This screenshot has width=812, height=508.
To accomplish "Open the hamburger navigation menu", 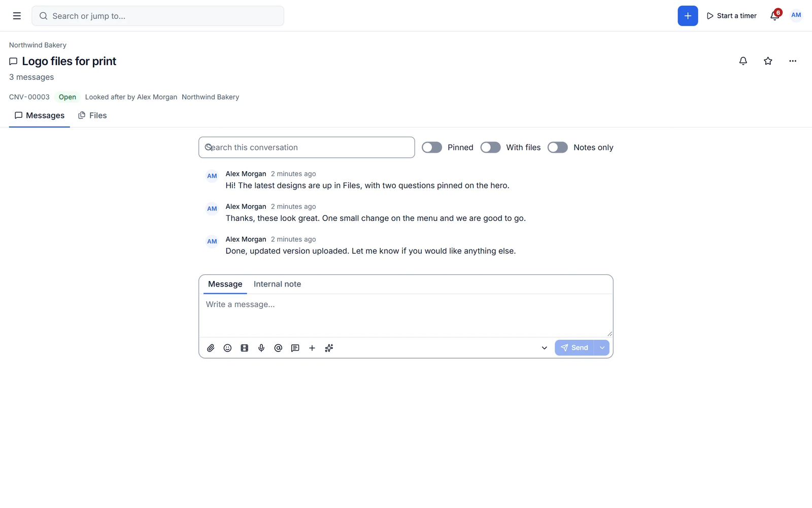I will tap(17, 16).
